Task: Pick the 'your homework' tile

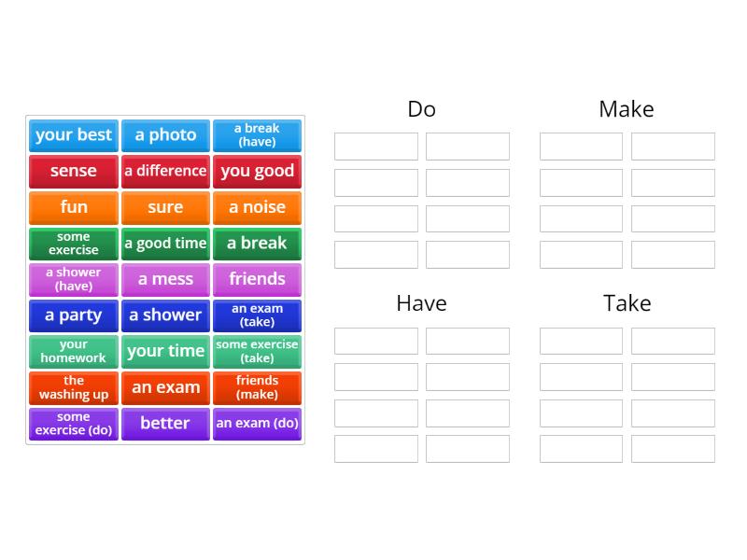Action: (73, 351)
